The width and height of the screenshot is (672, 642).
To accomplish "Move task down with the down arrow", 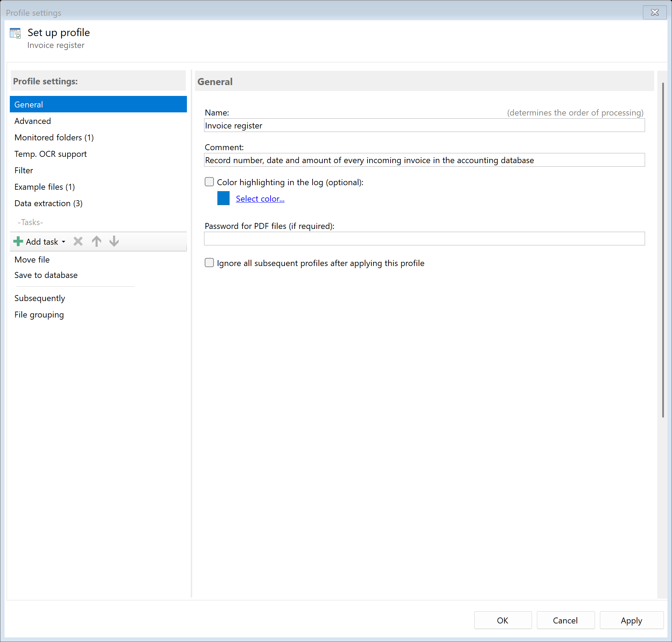I will (114, 242).
